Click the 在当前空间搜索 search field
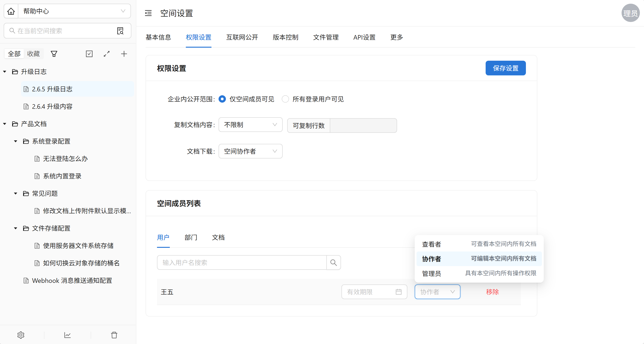Viewport: 644px width, 344px height. tap(67, 31)
